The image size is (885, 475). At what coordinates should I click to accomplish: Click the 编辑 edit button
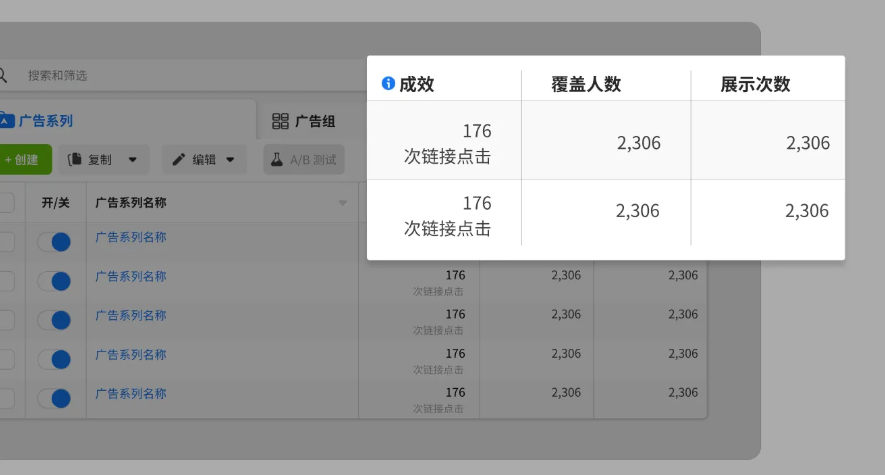click(203, 160)
